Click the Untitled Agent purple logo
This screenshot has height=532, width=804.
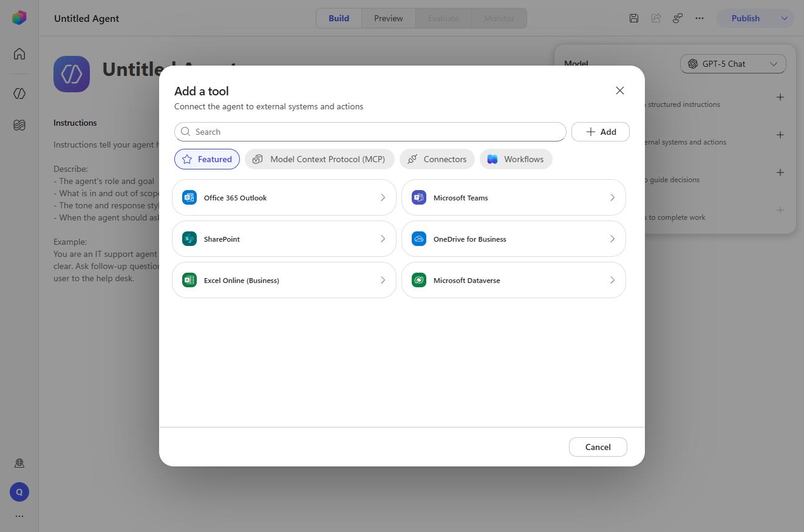(72, 74)
